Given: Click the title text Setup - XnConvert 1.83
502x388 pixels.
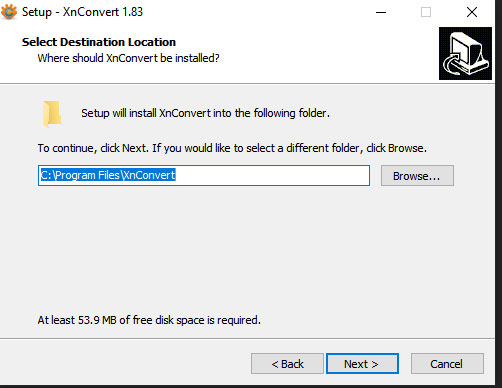Looking at the screenshot, I should tap(82, 12).
